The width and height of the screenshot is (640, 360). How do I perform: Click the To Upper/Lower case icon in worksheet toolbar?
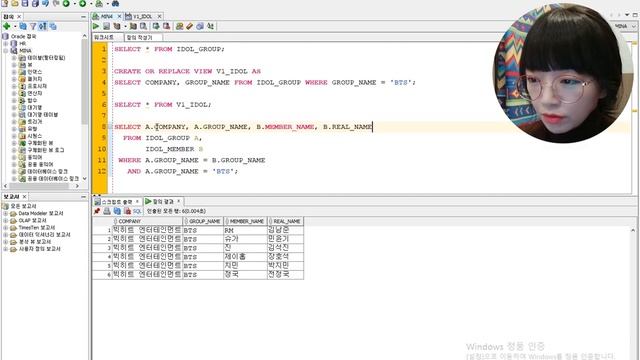[x=211, y=26]
